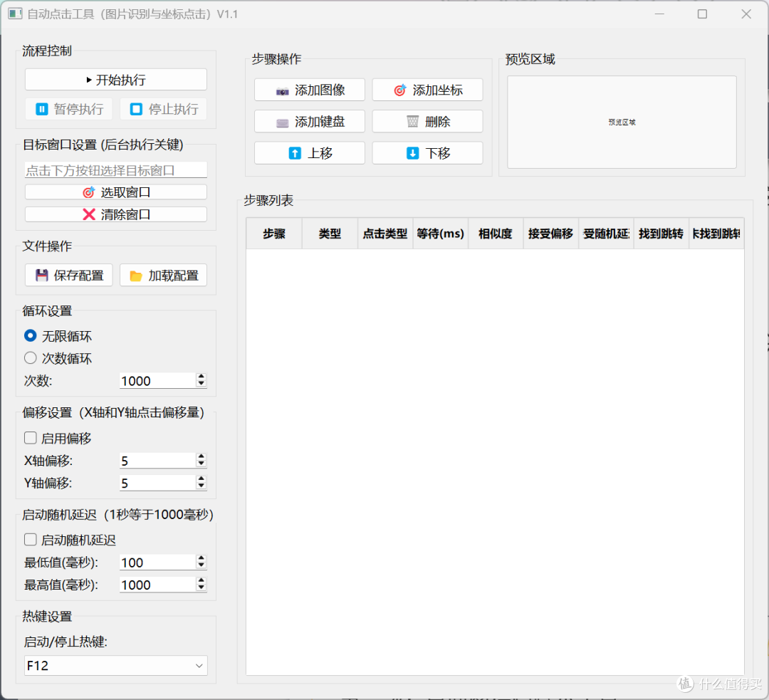Click the down arrow icon on 下移
The height and width of the screenshot is (700, 769).
413,153
